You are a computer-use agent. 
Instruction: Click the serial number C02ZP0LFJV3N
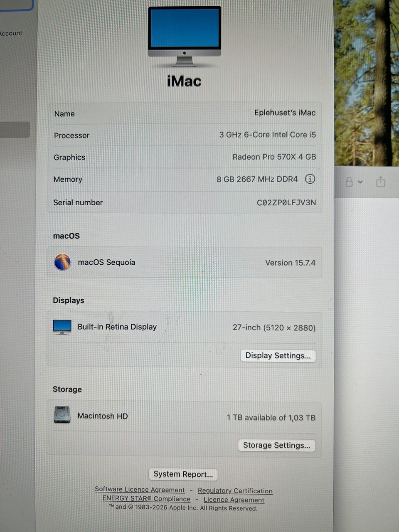[286, 202]
